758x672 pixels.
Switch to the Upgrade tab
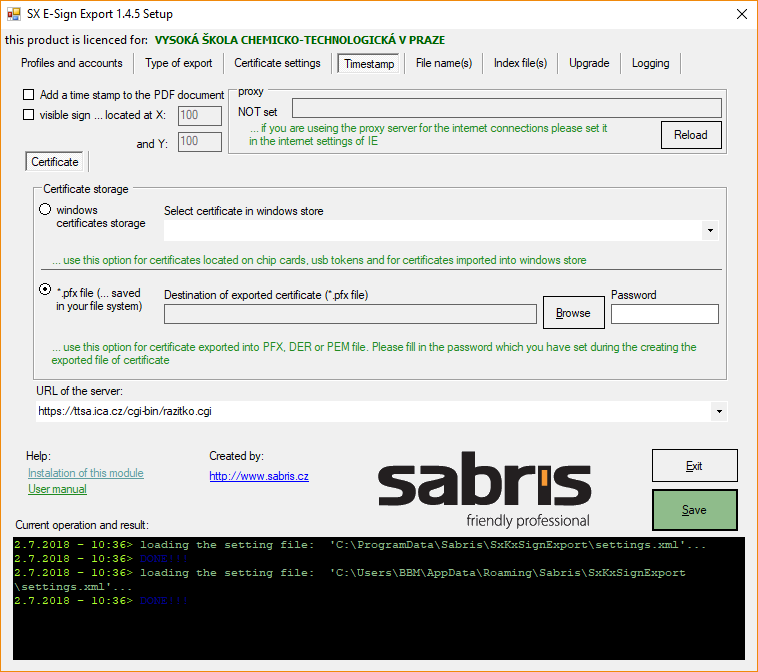pos(589,63)
